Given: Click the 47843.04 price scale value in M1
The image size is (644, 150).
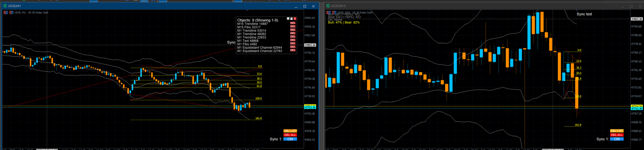Looking at the screenshot, I should coord(310,18).
